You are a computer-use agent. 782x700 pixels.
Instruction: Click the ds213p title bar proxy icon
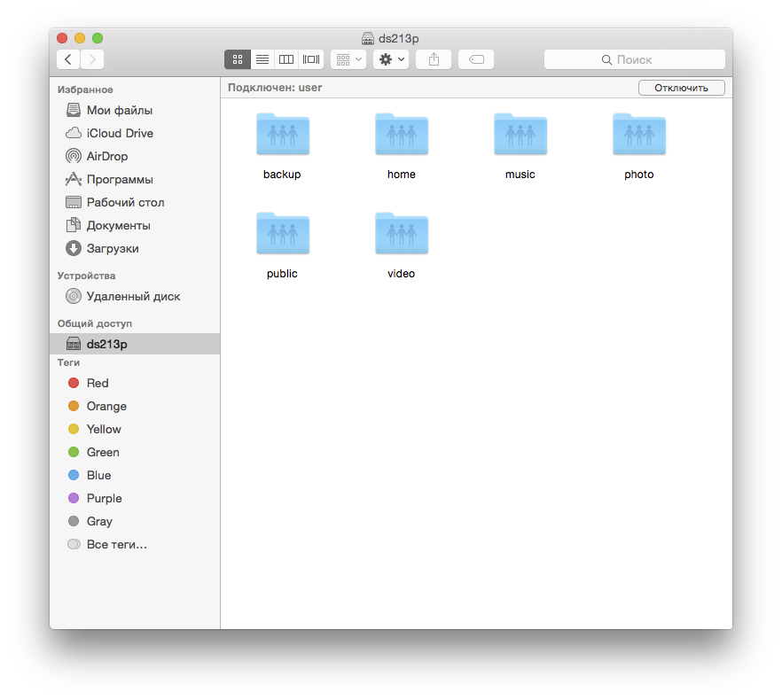pos(368,38)
